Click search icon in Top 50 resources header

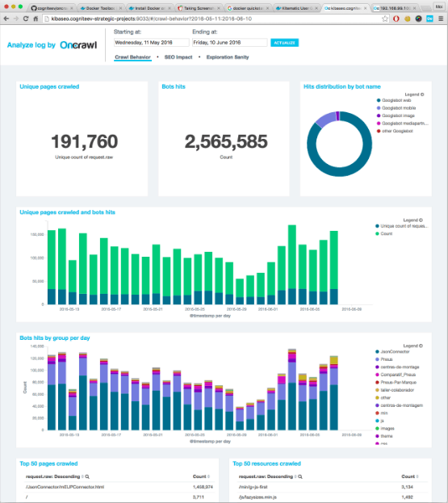300,477
